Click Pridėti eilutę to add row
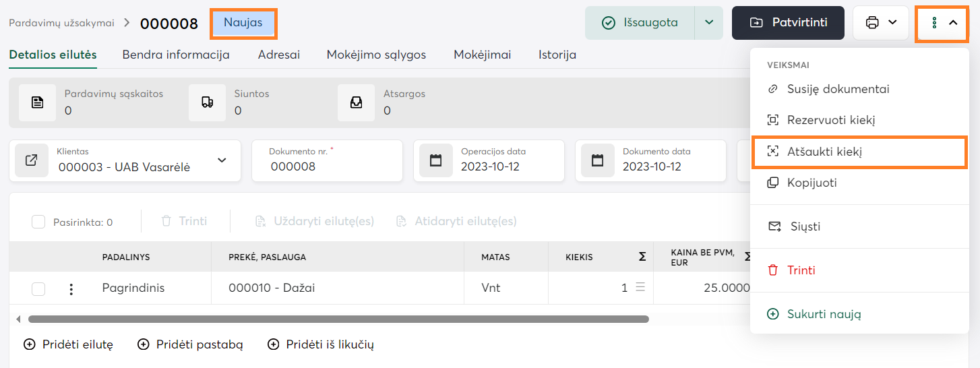The width and height of the screenshot is (980, 368). click(x=69, y=344)
